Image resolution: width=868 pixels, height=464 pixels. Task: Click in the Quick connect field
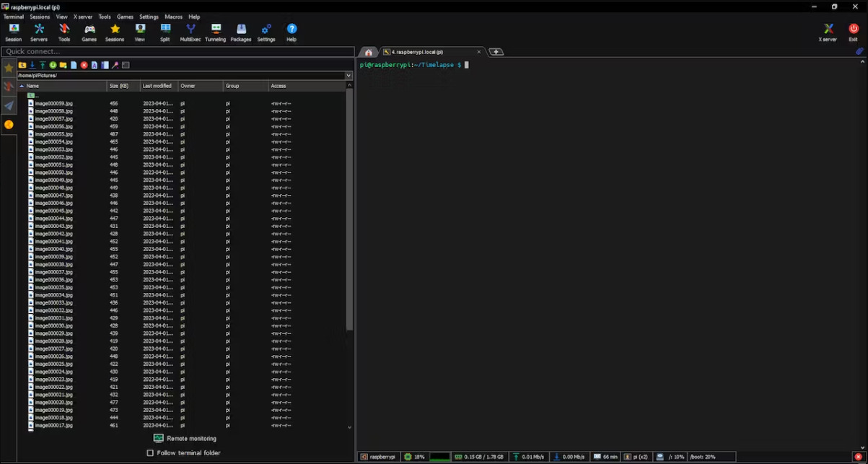[178, 51]
